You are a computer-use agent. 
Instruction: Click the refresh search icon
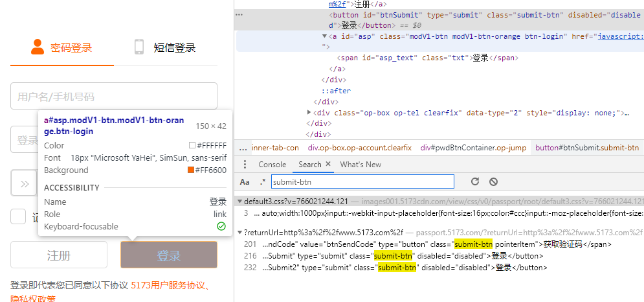(x=475, y=181)
